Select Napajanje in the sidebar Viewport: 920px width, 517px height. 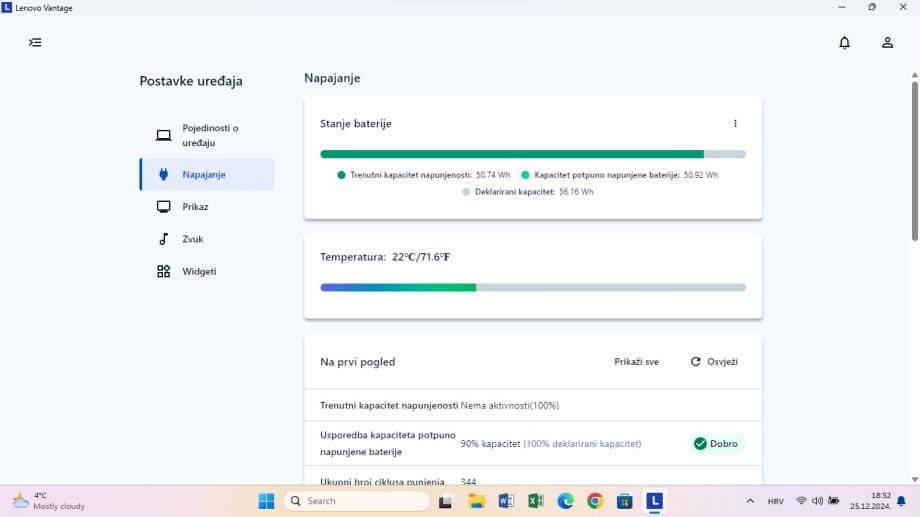207,174
